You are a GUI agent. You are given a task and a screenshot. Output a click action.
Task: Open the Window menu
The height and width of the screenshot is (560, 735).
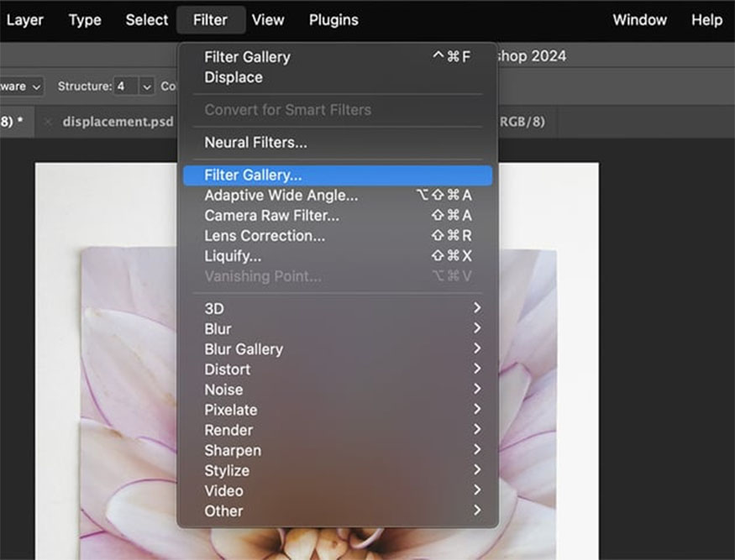tap(639, 19)
